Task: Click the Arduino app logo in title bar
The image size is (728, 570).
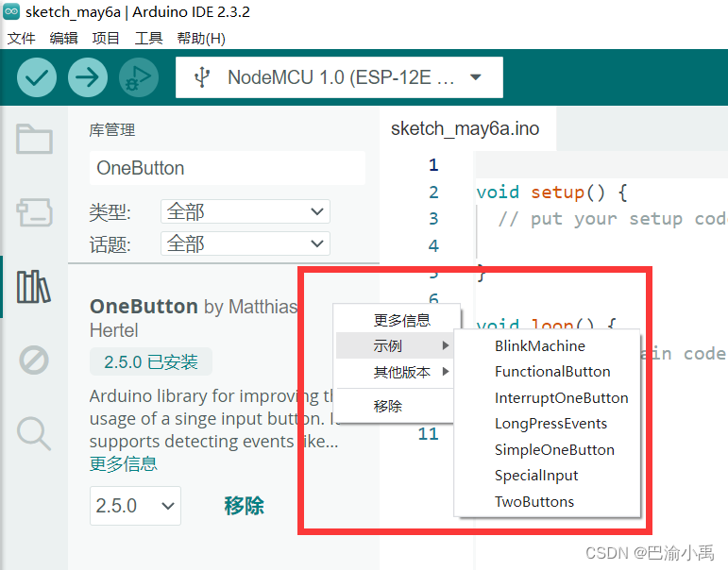Action: [x=11, y=11]
